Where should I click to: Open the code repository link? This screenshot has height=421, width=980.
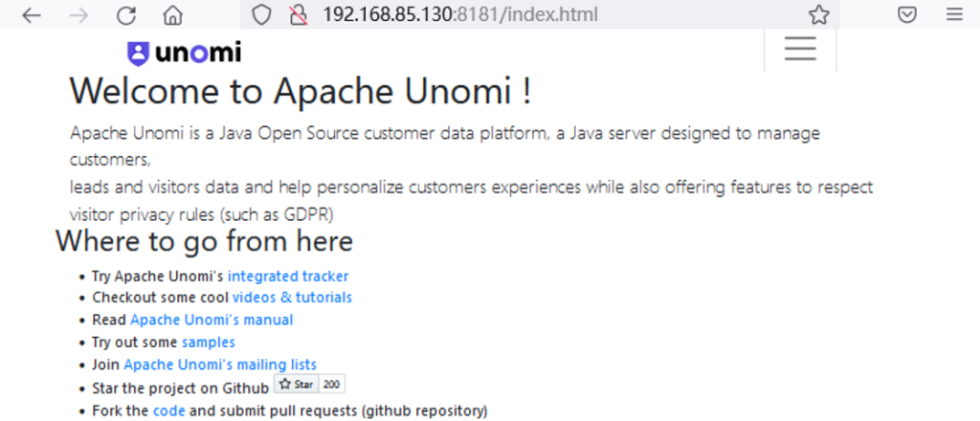168,411
